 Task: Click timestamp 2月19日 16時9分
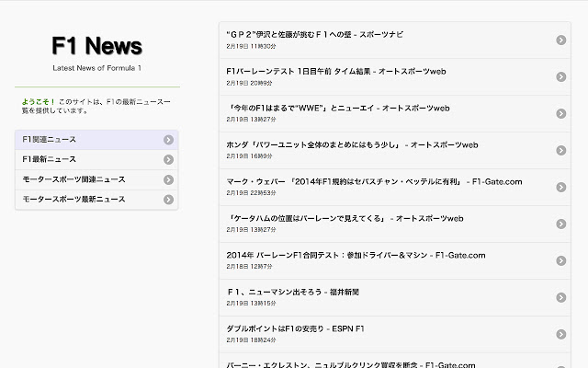249,155
